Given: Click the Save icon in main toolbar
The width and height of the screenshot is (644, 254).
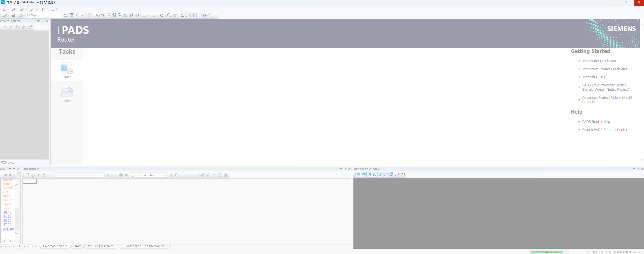Looking at the screenshot, I should (13, 15).
